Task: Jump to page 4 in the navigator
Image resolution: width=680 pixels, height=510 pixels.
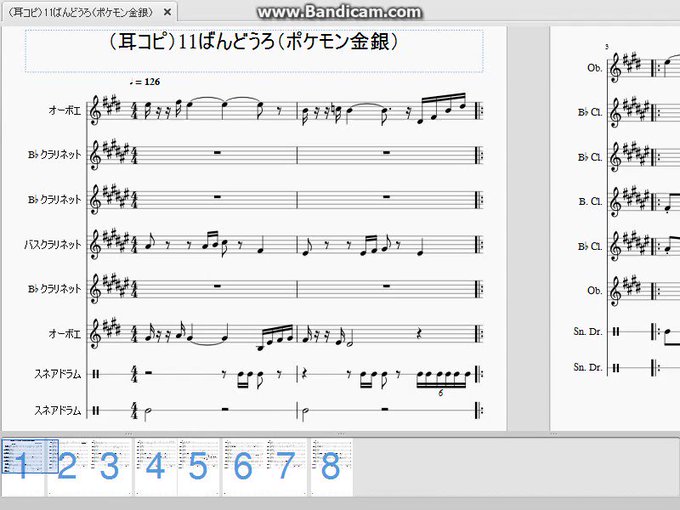Action: tap(155, 467)
